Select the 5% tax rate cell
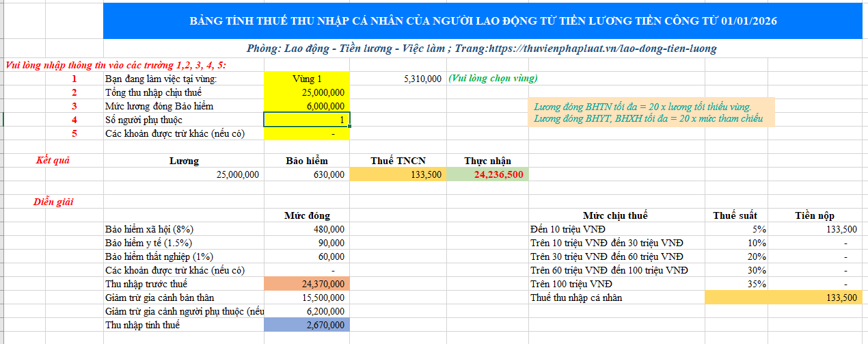 [x=735, y=229]
